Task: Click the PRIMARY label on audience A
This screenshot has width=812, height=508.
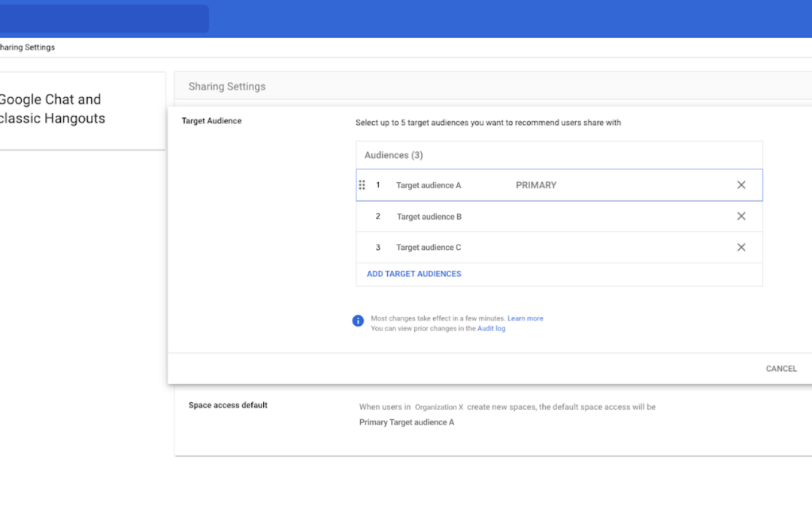Action: (x=536, y=185)
